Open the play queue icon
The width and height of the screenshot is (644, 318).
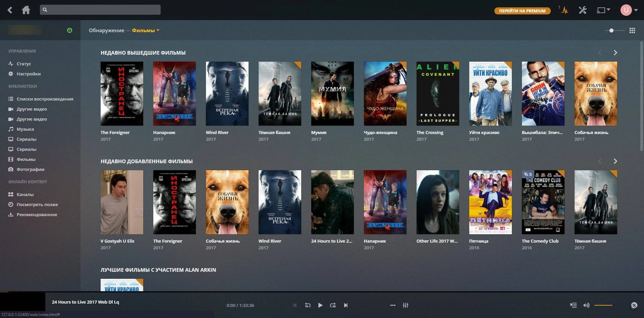574,305
